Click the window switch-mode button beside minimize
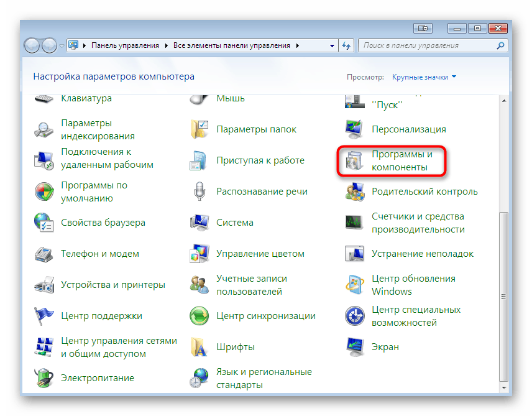Viewport: 532px width, 416px height. [423, 28]
